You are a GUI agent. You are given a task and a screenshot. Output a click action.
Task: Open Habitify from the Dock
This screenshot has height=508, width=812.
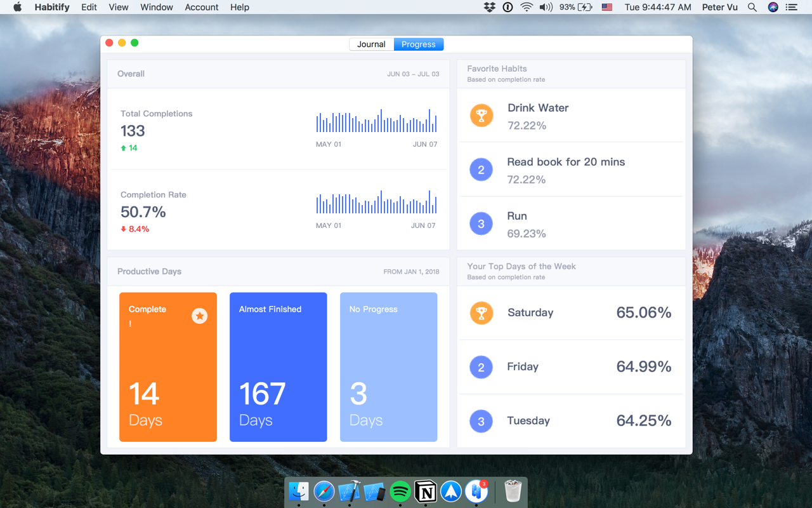476,492
